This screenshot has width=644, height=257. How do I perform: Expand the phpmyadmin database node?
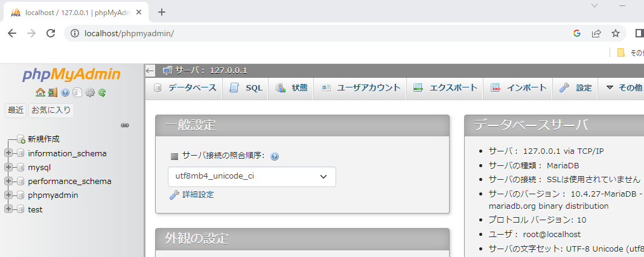click(8, 195)
